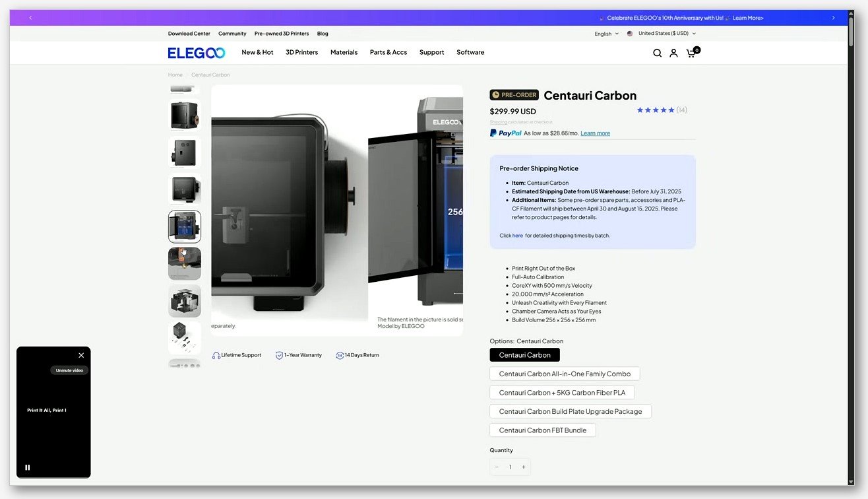Click the review count (14)

tap(682, 110)
